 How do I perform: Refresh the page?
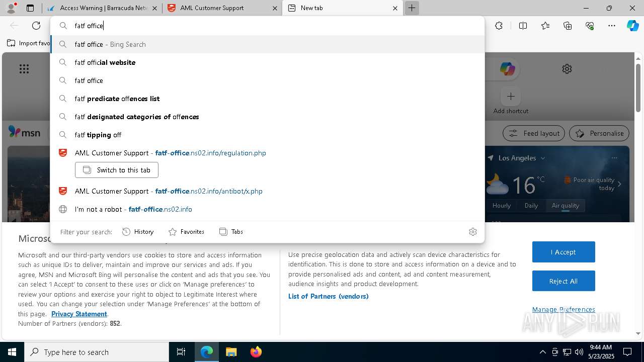pyautogui.click(x=36, y=26)
